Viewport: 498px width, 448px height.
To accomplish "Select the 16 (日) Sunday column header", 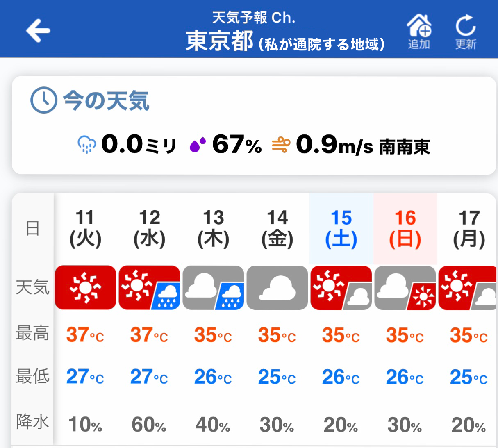I will tap(405, 229).
